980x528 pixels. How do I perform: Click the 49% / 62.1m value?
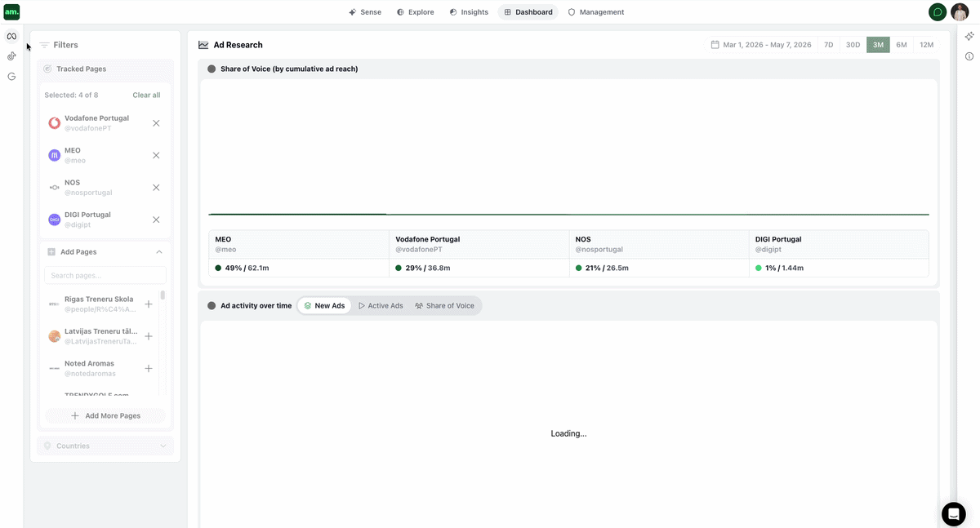247,268
